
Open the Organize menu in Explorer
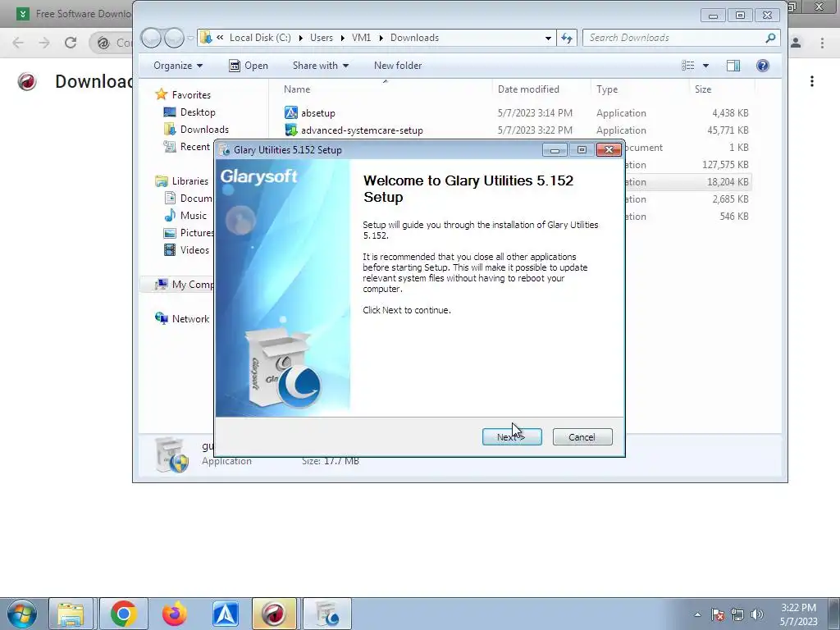click(178, 66)
